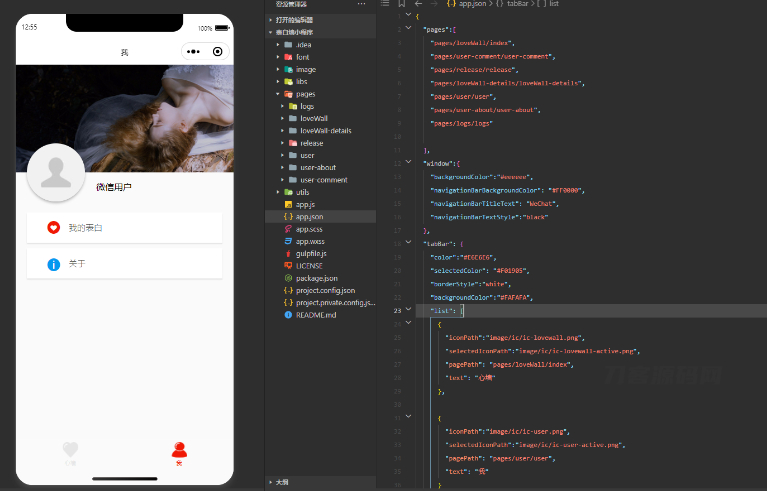
Task: Click the capsule circle close icon
Action: pos(218,51)
